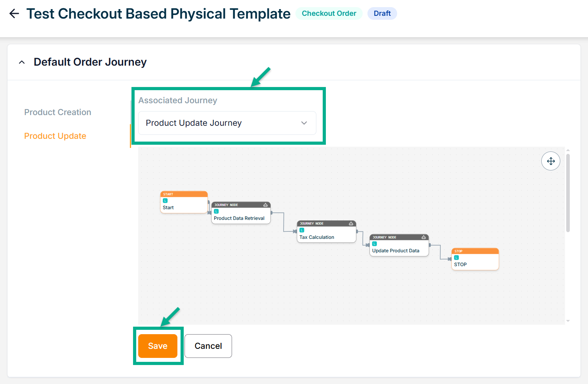
Task: Click the canvas vertical scrollbar thumb
Action: click(x=568, y=193)
